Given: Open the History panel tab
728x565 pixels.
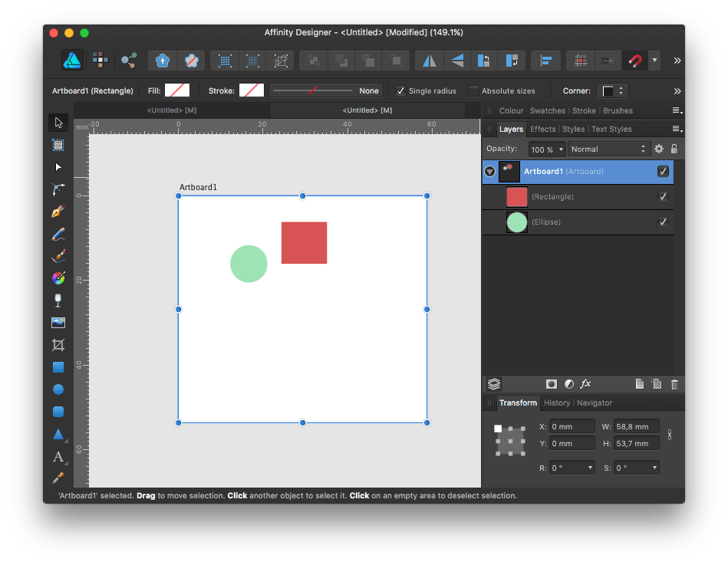Looking at the screenshot, I should tap(556, 402).
